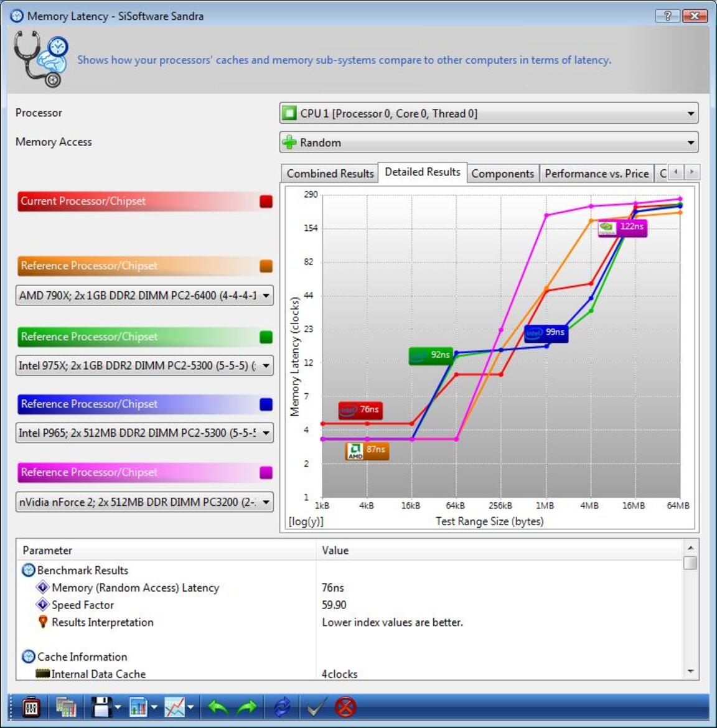
Task: Click the blue 99ns Intel badge on chart
Action: [546, 333]
